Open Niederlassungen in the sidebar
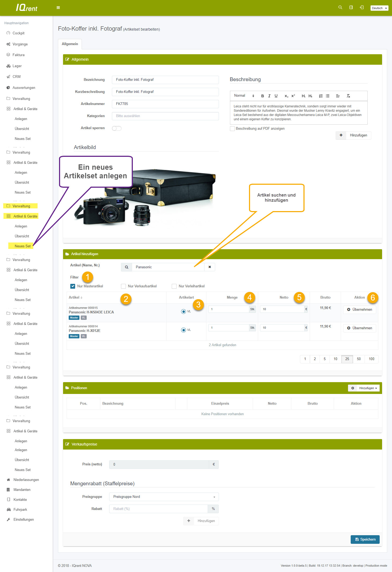Image resolution: width=392 pixels, height=572 pixels. (x=26, y=480)
